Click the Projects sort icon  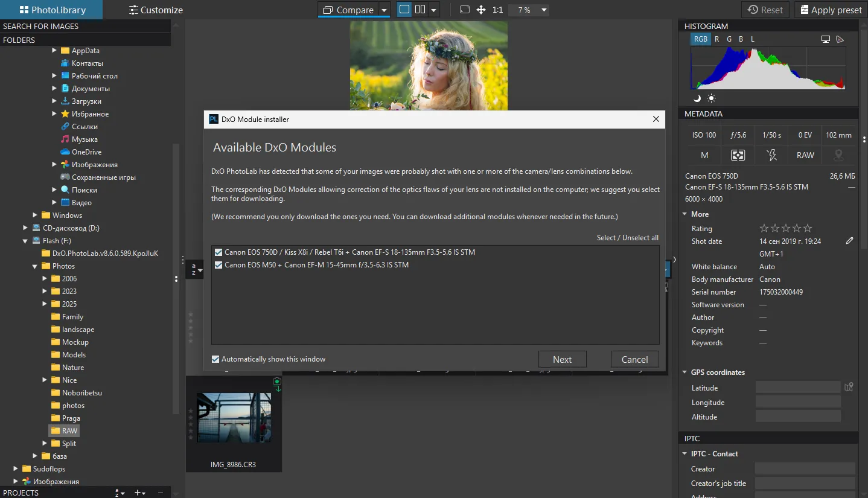(120, 493)
